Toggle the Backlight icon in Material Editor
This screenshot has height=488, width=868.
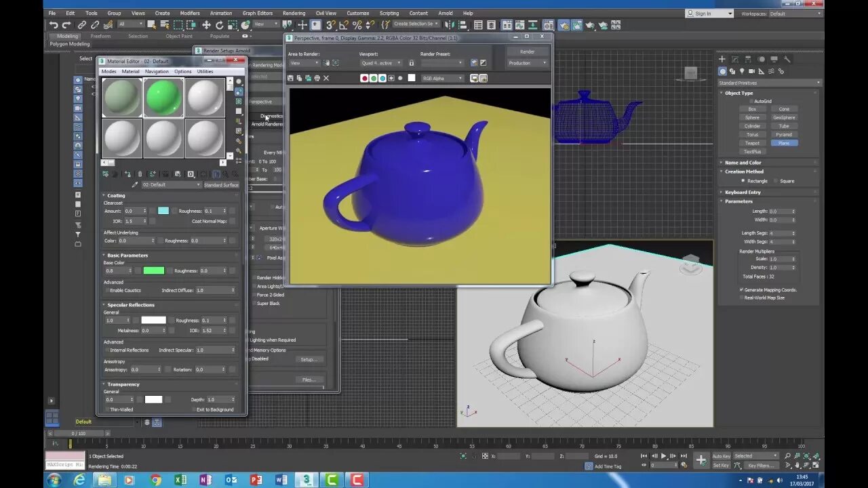[239, 91]
